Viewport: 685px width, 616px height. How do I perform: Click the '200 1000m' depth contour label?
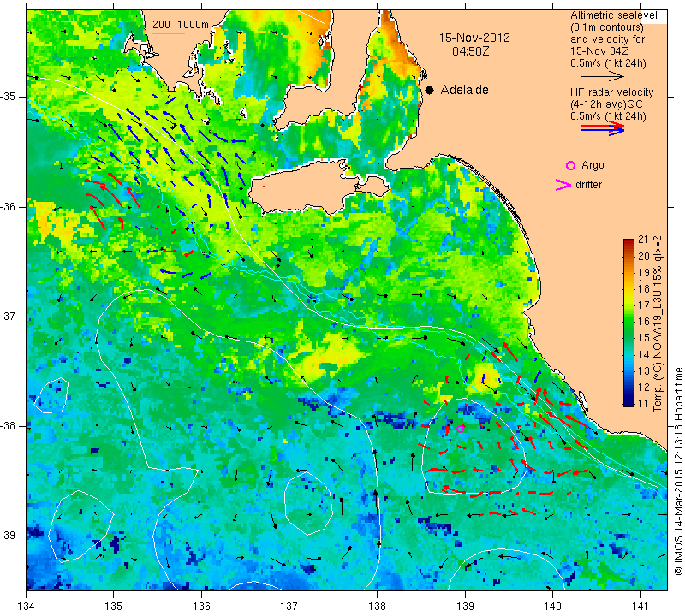click(x=181, y=25)
